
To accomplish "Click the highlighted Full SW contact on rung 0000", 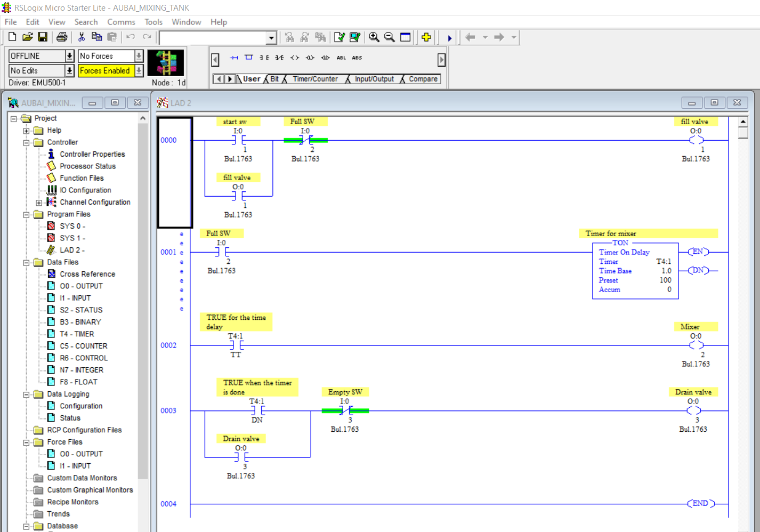I will click(305, 140).
